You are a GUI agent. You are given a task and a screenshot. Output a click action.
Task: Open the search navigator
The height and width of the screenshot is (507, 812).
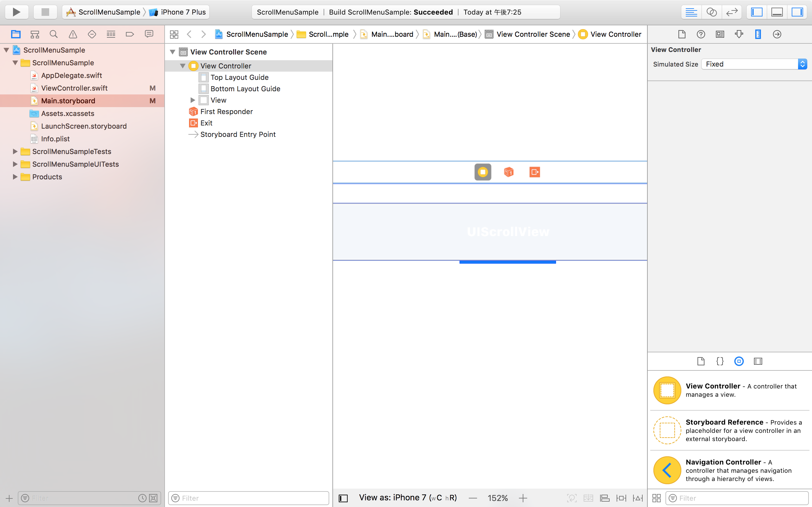point(53,34)
